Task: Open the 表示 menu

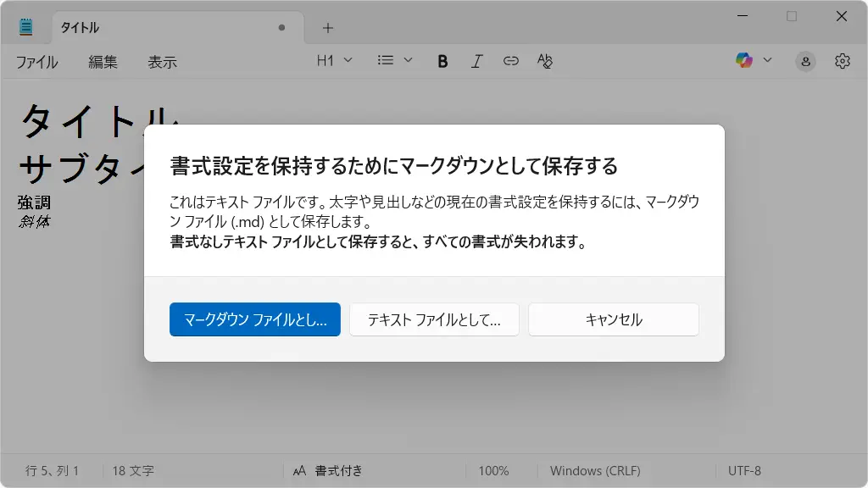Action: point(162,62)
